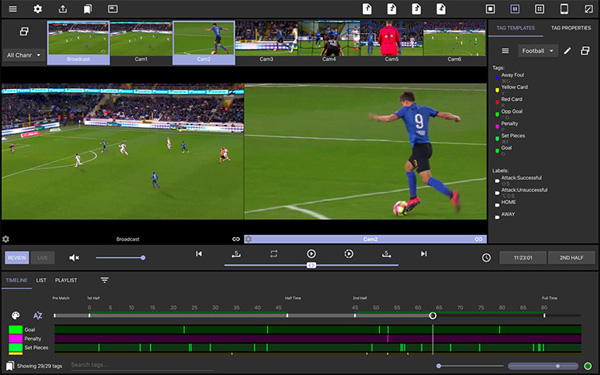Unmute audio with the speaker icon
Screen dimensions: 600x375
(74, 258)
